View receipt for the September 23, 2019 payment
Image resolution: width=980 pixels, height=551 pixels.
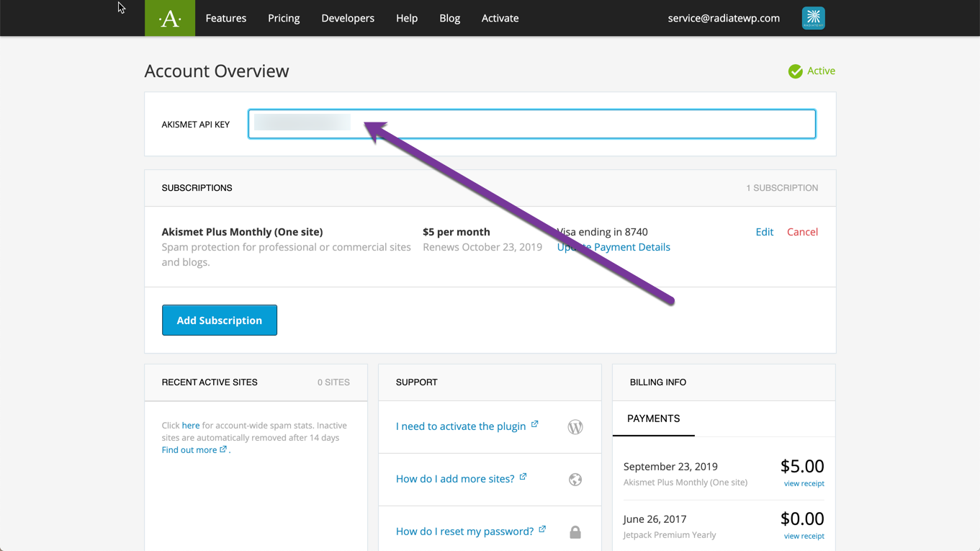pyautogui.click(x=804, y=484)
